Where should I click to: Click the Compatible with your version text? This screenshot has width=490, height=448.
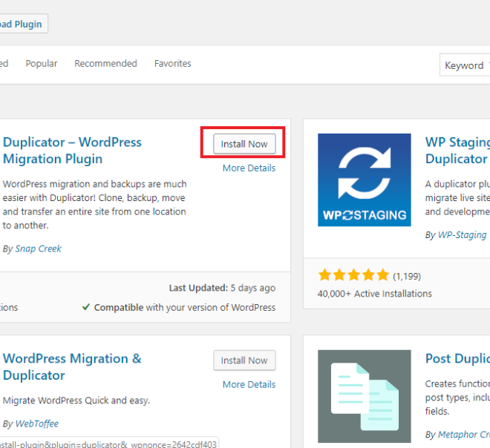point(185,308)
